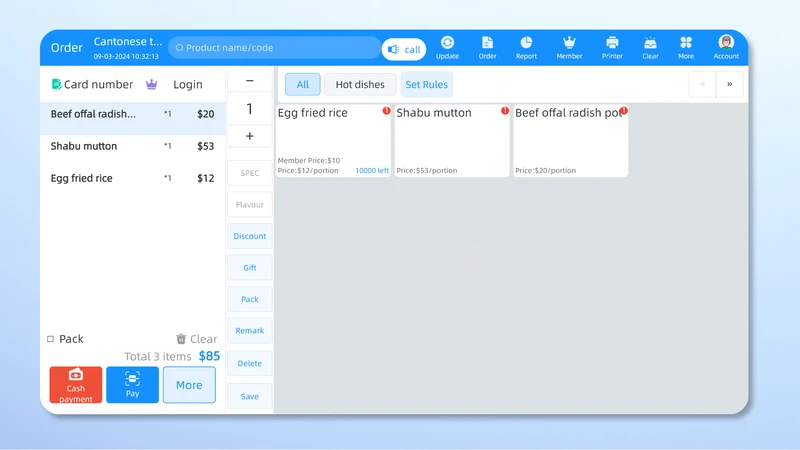
Task: Open the Order list icon
Action: [x=487, y=43]
